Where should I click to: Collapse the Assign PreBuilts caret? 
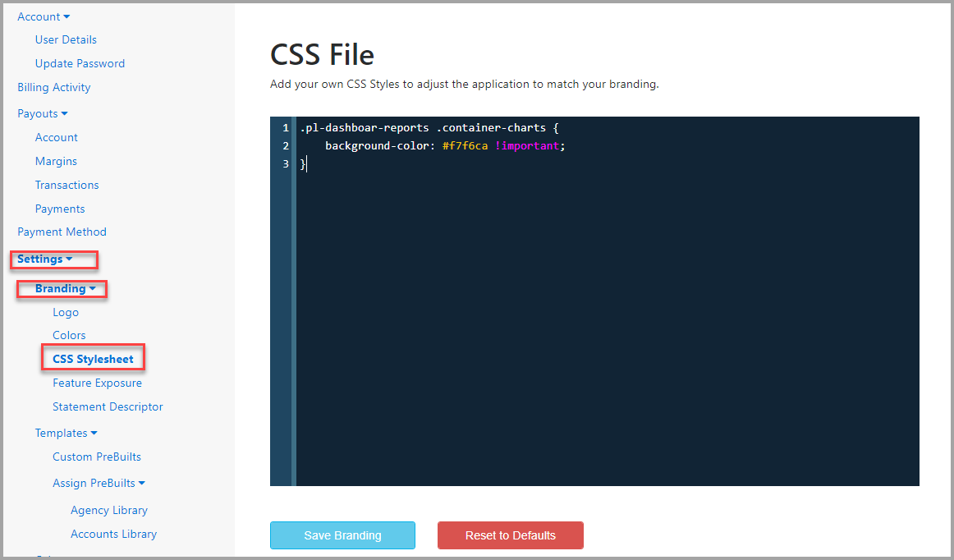point(142,484)
